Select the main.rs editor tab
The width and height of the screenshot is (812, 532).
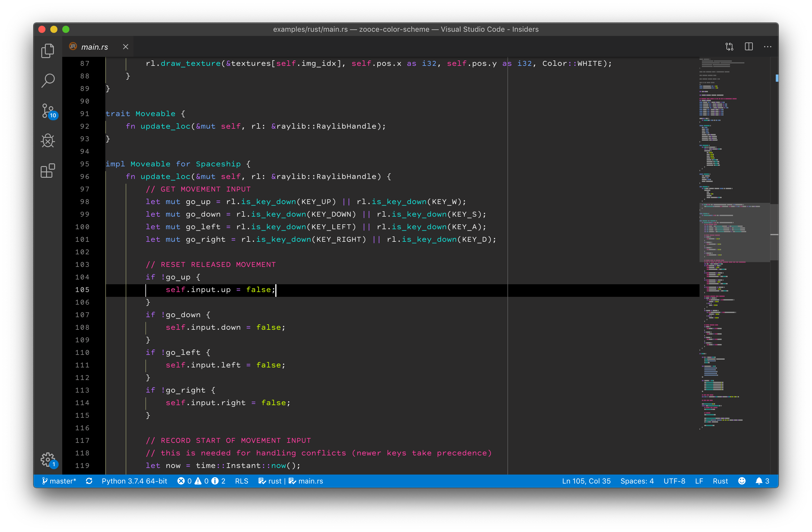click(x=94, y=47)
